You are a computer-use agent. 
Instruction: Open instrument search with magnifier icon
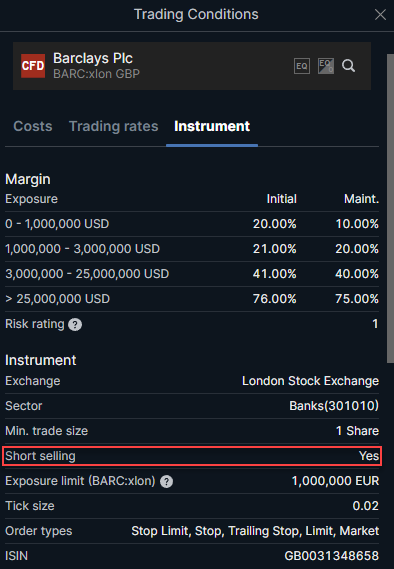(x=349, y=66)
